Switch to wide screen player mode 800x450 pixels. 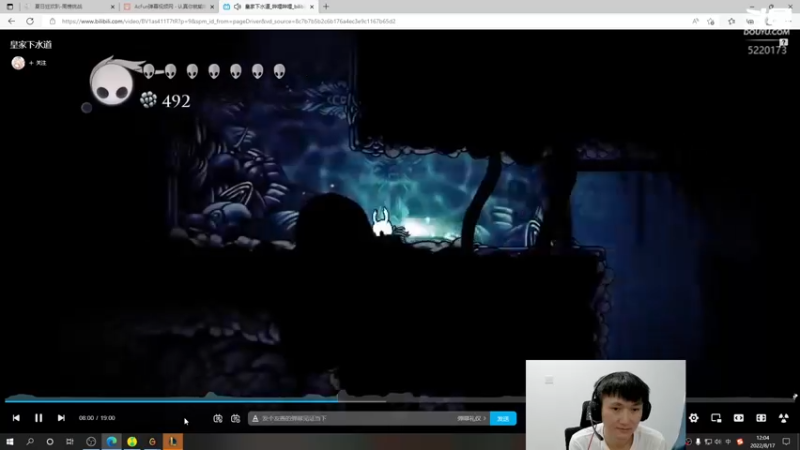coord(738,418)
